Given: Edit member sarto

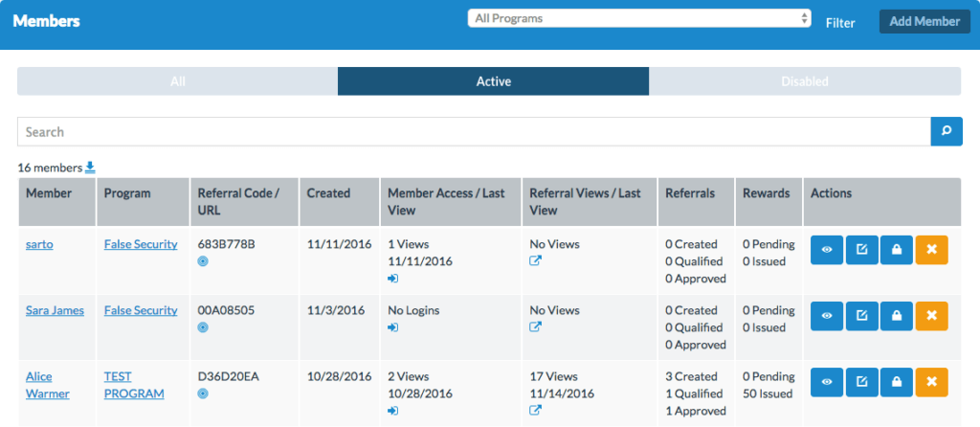Looking at the screenshot, I should pyautogui.click(x=862, y=250).
